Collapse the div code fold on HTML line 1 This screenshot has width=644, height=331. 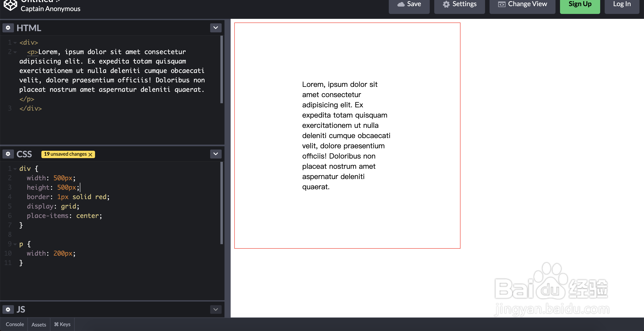[x=15, y=43]
